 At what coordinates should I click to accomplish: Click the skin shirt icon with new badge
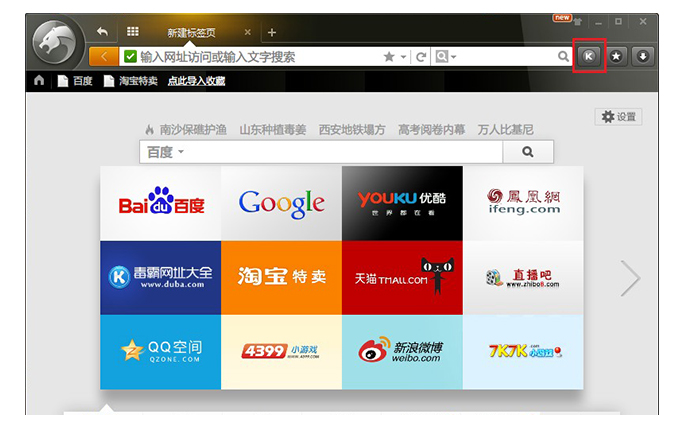[578, 21]
